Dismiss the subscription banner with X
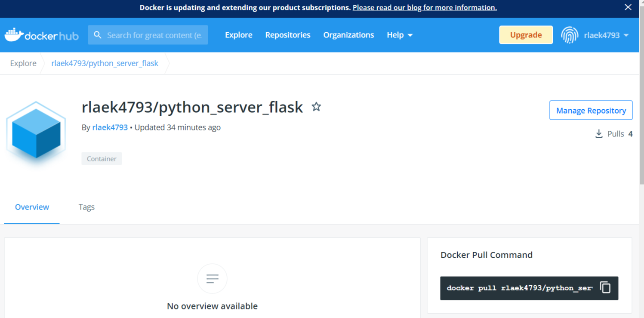This screenshot has width=644, height=318. point(628,7)
